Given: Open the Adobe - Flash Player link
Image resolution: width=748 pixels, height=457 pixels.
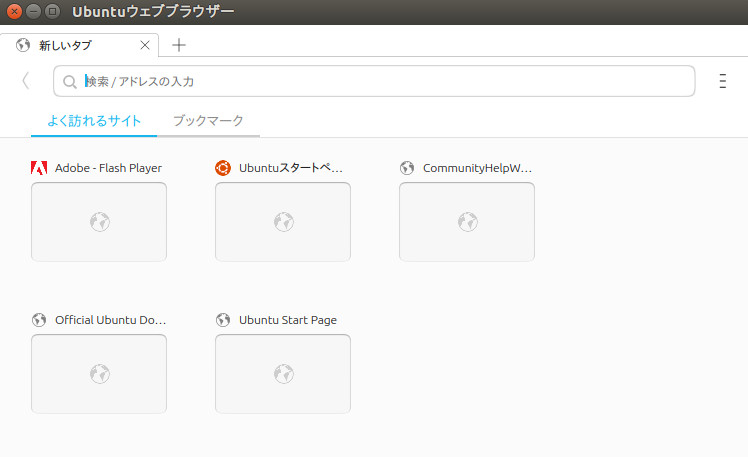Looking at the screenshot, I should pyautogui.click(x=108, y=168).
